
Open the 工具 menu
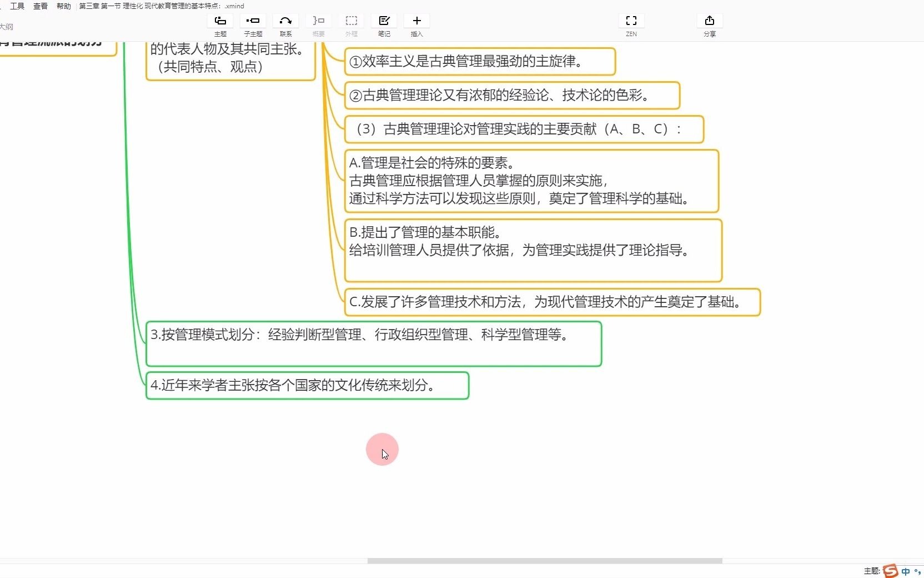(x=17, y=6)
